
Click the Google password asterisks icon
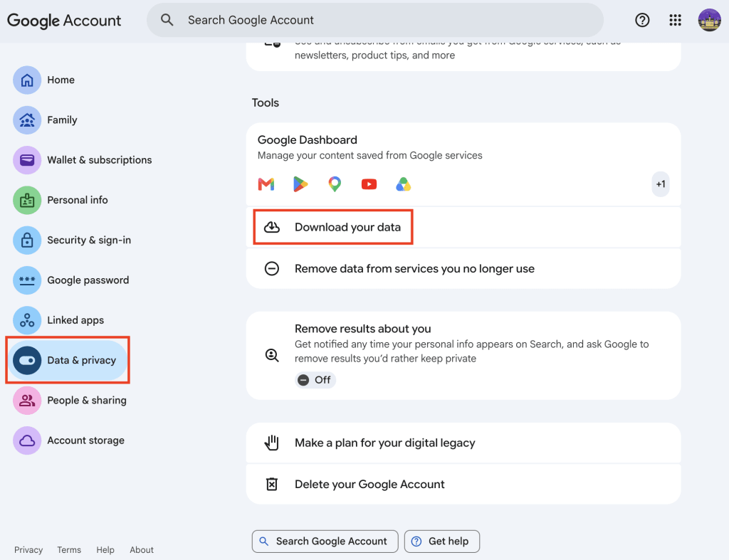(27, 280)
